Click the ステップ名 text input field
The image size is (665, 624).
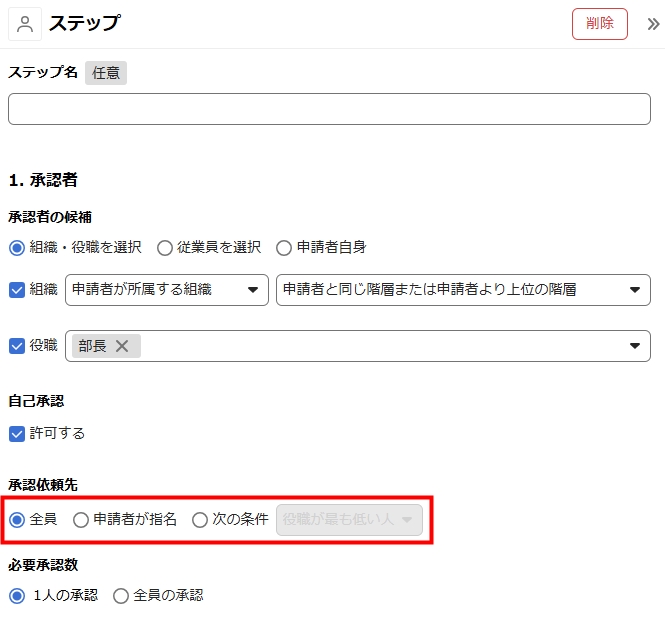click(x=329, y=109)
